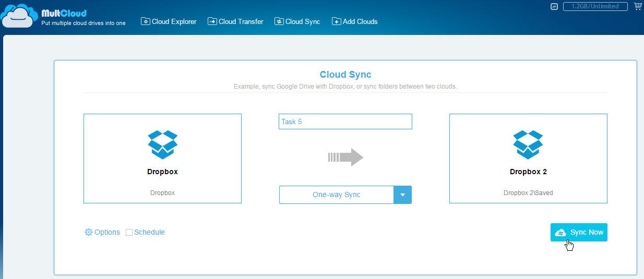The image size is (644, 279).
Task: Click the gray sync direction arrow
Action: click(345, 157)
